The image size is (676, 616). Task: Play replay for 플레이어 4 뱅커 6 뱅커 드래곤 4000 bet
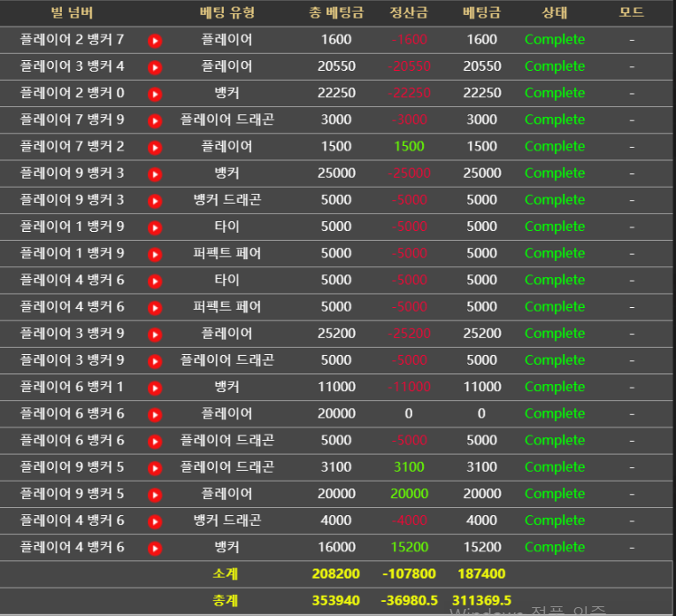click(155, 522)
